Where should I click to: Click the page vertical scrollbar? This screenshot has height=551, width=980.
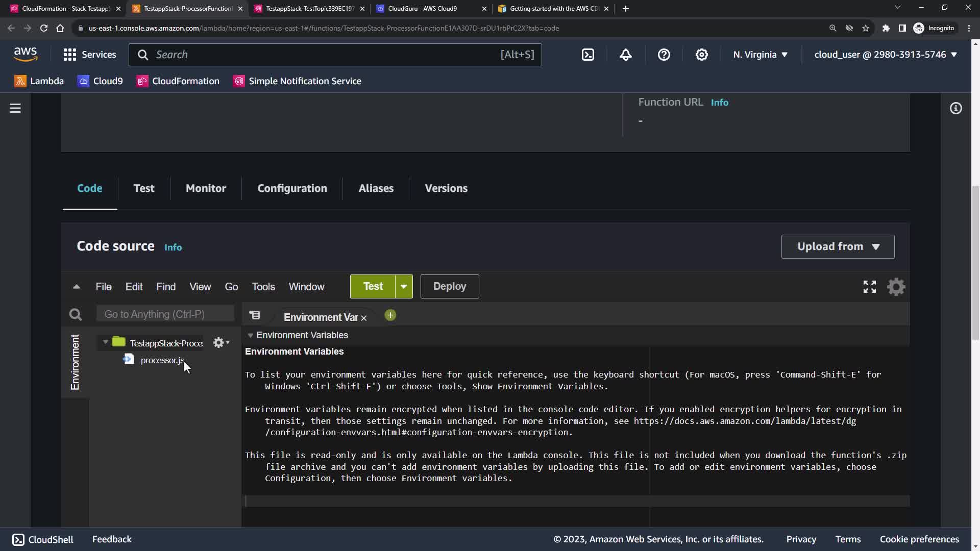(x=975, y=263)
